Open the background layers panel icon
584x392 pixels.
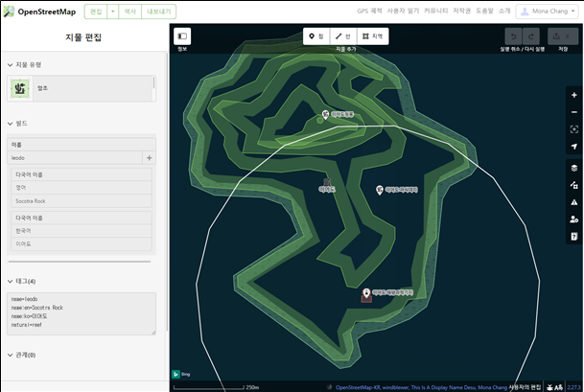(574, 168)
